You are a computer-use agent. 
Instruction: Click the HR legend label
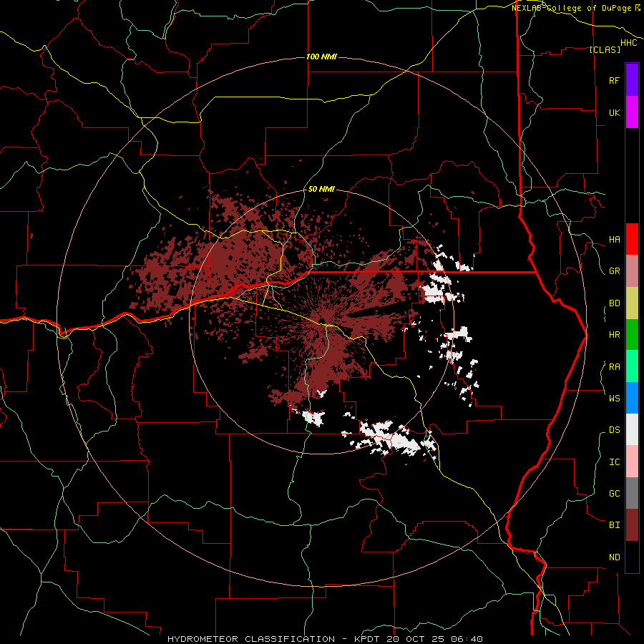click(614, 335)
